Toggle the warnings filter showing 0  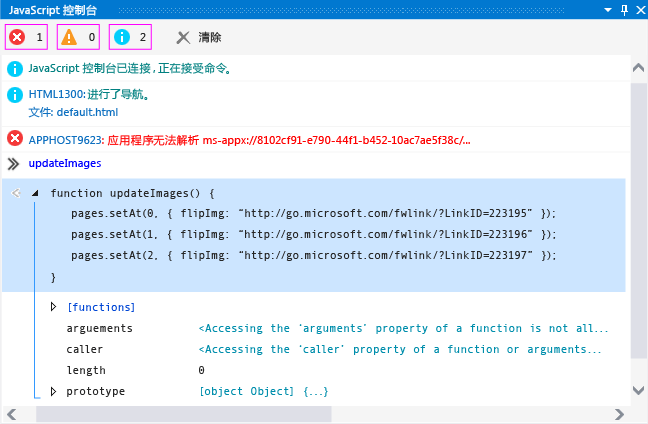(79, 37)
